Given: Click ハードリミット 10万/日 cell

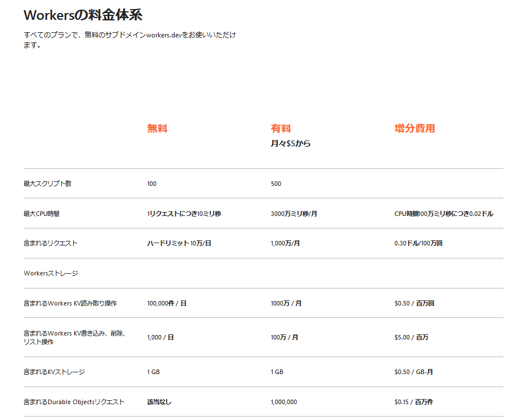Looking at the screenshot, I should 179,243.
